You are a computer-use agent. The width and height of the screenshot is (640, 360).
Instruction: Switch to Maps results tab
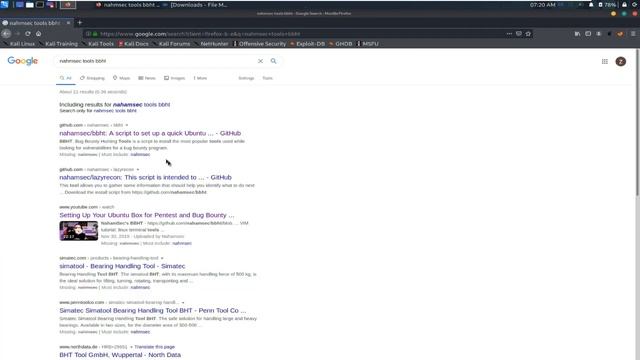(x=121, y=78)
